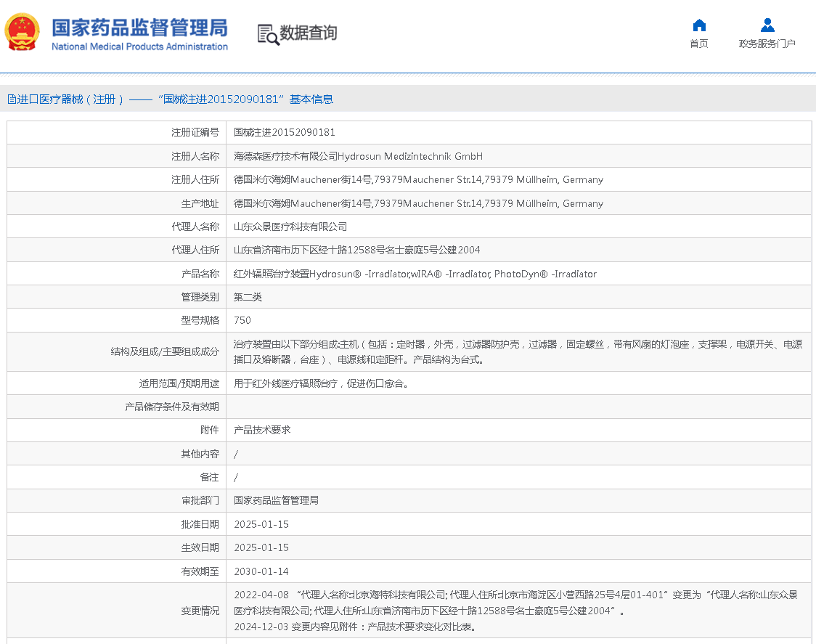Click the 适用范围/预期用途 label
816x644 pixels.
coord(179,383)
